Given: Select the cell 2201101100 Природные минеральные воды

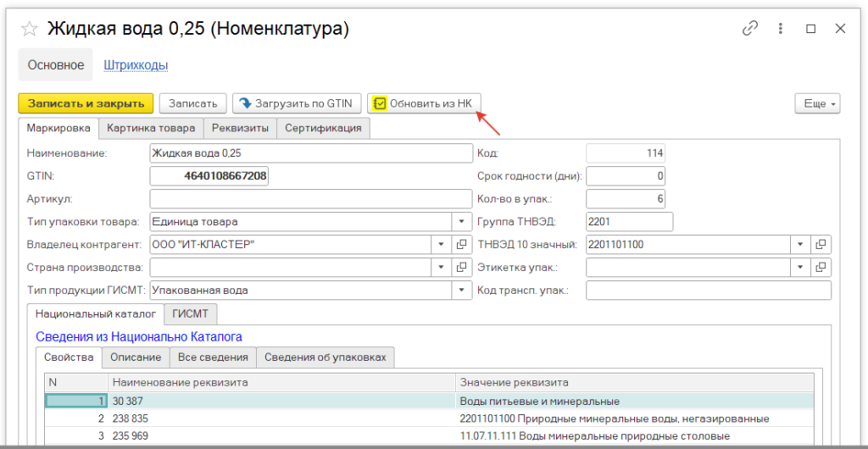Looking at the screenshot, I should click(635, 419).
